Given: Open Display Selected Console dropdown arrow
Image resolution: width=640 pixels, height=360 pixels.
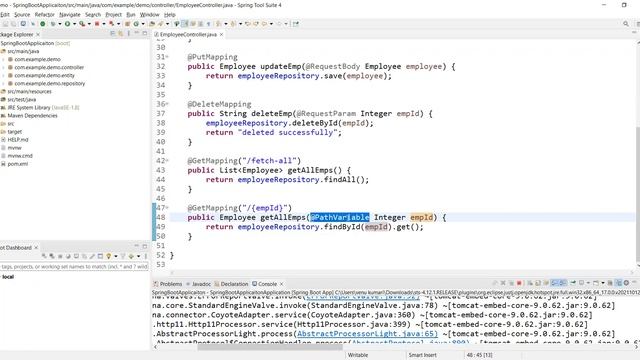Looking at the screenshot, I should pyautogui.click(x=588, y=283).
